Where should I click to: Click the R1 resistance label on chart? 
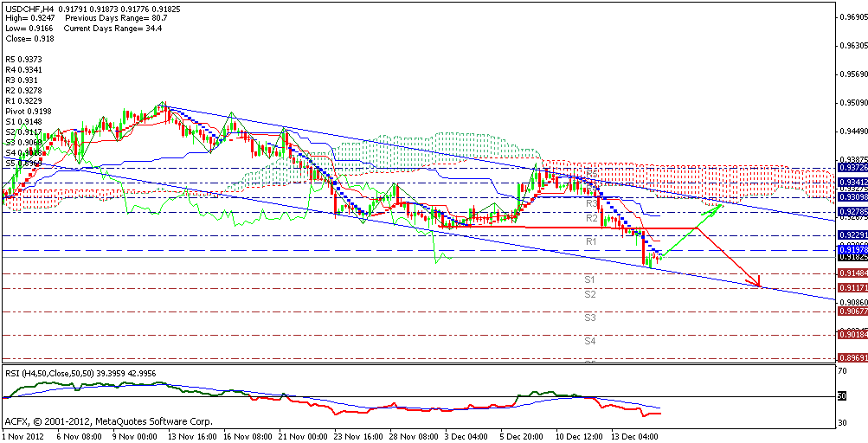[592, 241]
